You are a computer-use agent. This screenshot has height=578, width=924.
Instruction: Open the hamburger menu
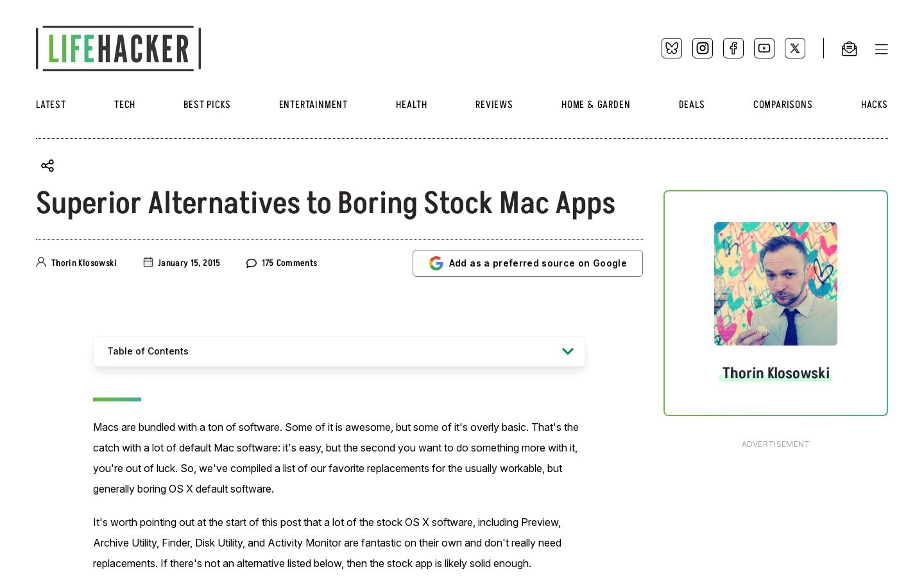882,49
